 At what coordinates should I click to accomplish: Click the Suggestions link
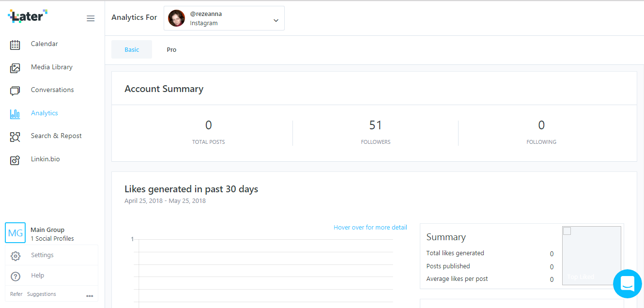coord(42,294)
